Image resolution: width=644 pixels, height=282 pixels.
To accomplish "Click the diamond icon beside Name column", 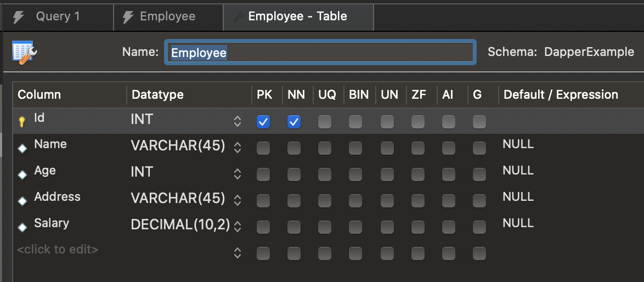I will (22, 148).
